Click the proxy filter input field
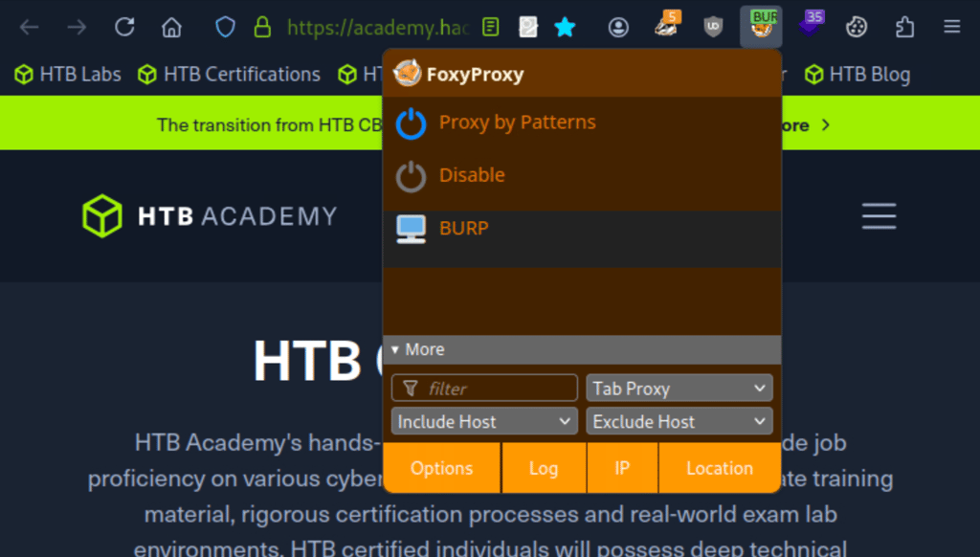Viewport: 980px width, 557px height. click(x=484, y=389)
